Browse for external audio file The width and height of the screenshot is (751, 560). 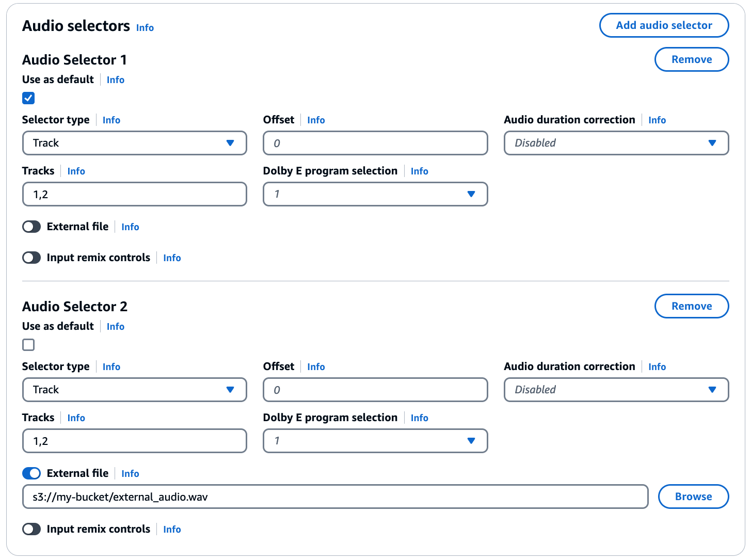(x=693, y=497)
